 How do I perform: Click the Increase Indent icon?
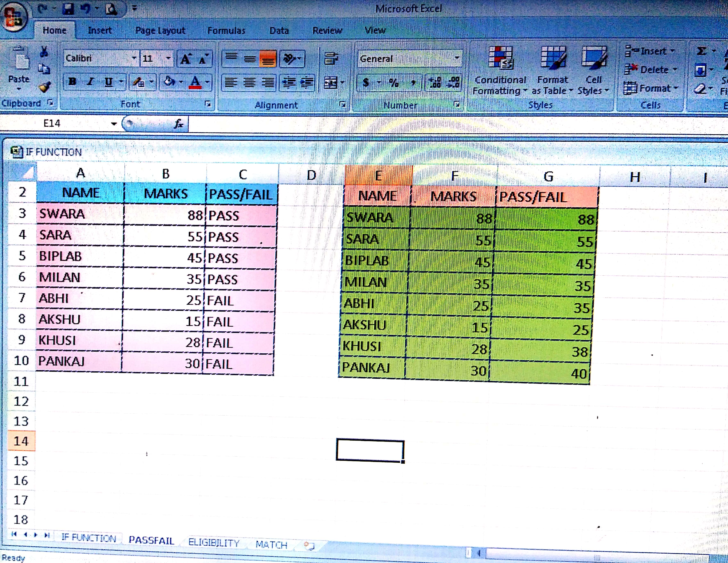[307, 82]
